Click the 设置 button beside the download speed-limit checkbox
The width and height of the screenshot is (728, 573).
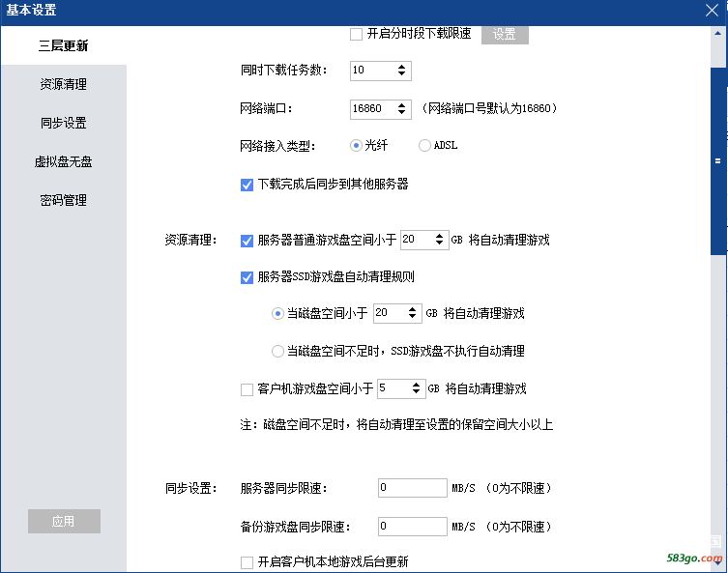pos(505,35)
